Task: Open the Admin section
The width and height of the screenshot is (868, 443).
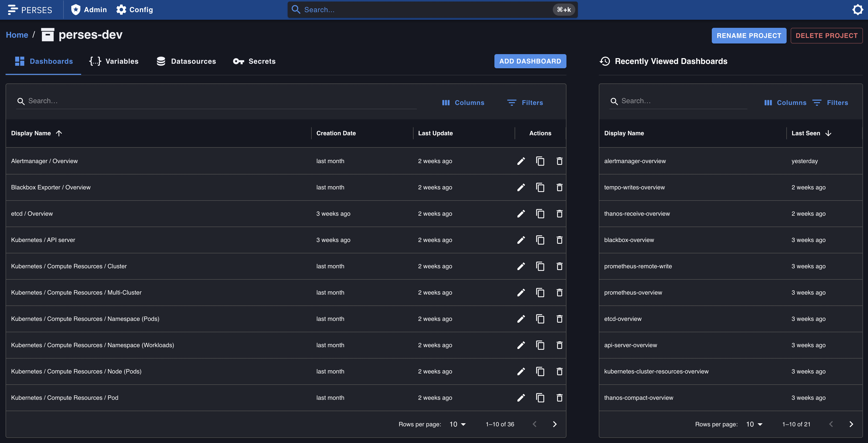Action: click(89, 9)
